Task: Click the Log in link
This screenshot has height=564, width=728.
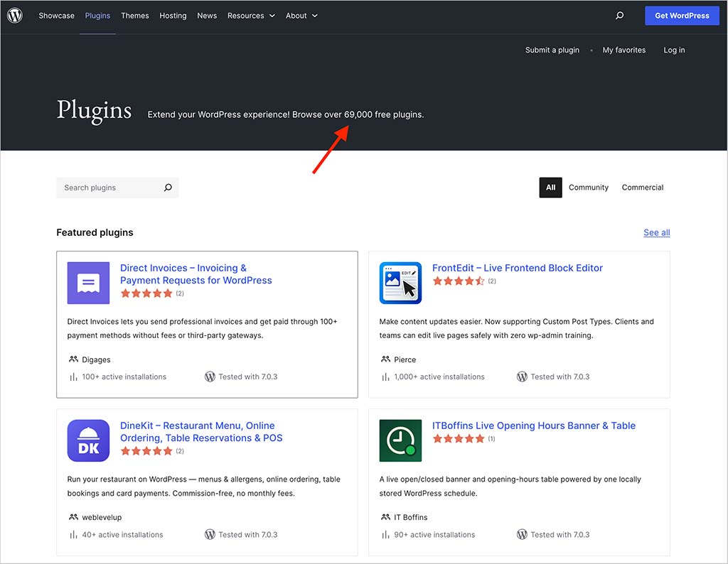Action: [674, 50]
